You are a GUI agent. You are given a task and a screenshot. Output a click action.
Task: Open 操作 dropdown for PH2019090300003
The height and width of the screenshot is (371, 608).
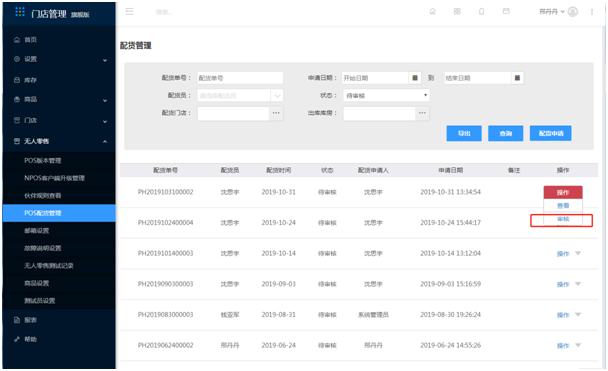click(568, 284)
